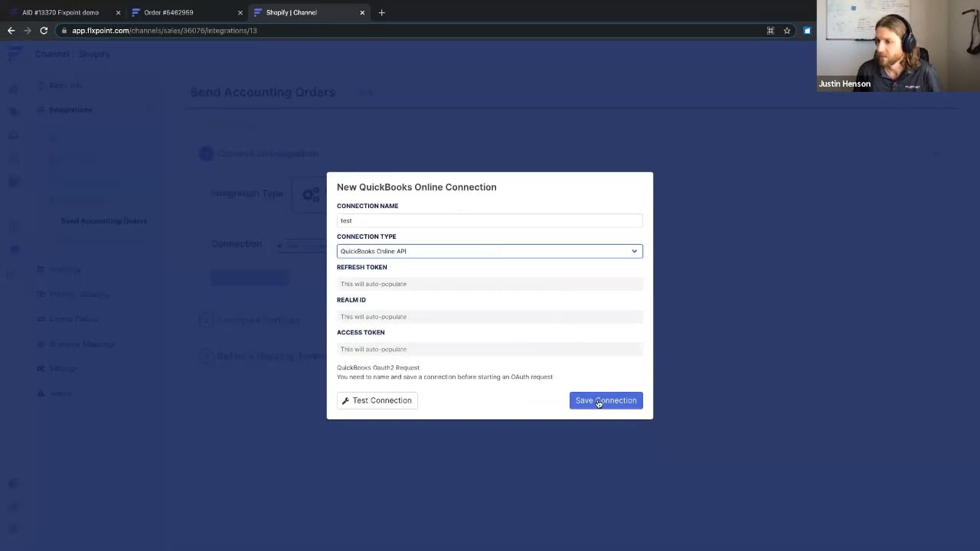Open Integrations in the dimmed sidebar
Viewport: 980px width, 551px height.
click(x=70, y=109)
